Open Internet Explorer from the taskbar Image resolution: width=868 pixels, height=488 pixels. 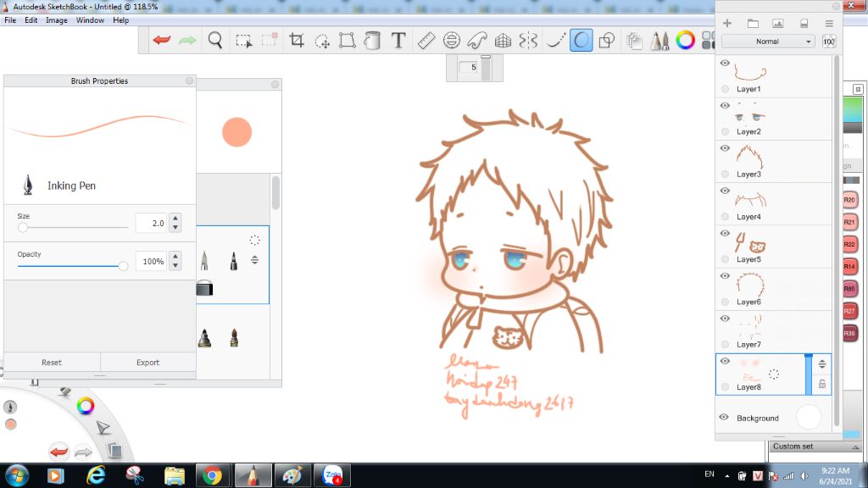[x=96, y=476]
